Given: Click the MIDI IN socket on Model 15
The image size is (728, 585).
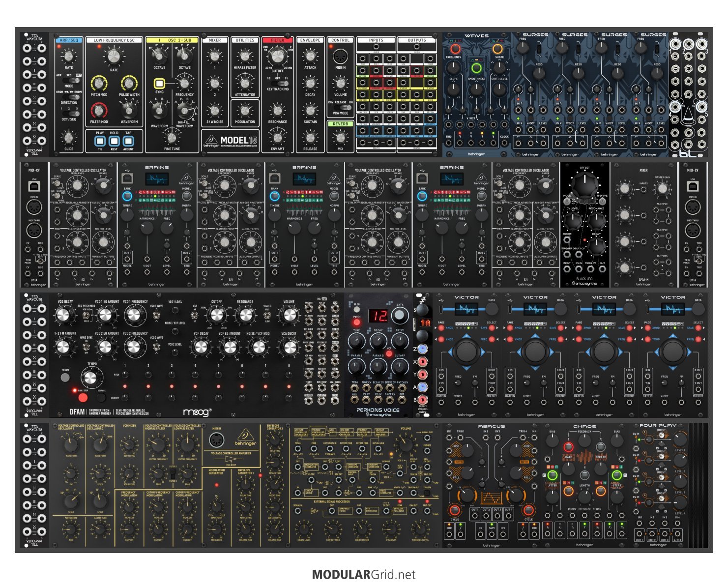Looking at the screenshot, I should tap(340, 56).
